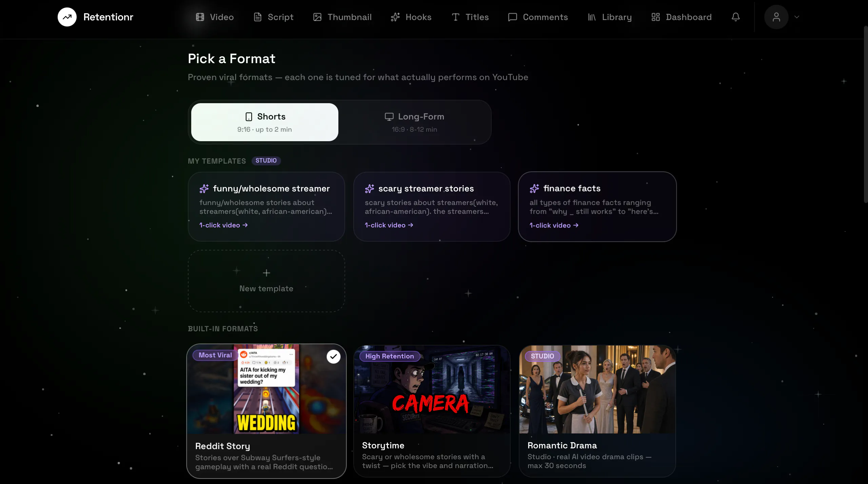Open the finance facts template title

pyautogui.click(x=572, y=188)
